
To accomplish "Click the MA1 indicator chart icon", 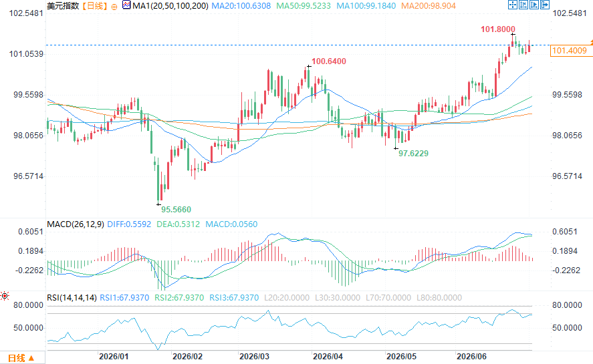I will (127, 5).
